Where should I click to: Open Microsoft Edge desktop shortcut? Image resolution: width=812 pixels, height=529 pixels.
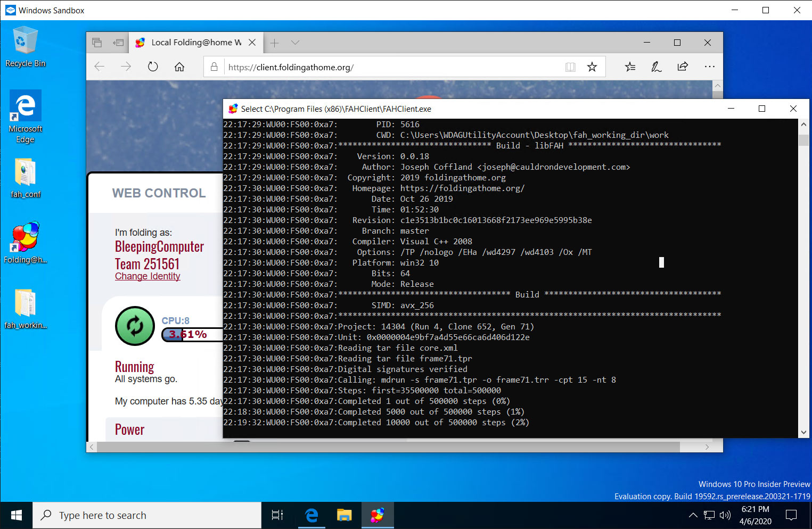(25, 116)
